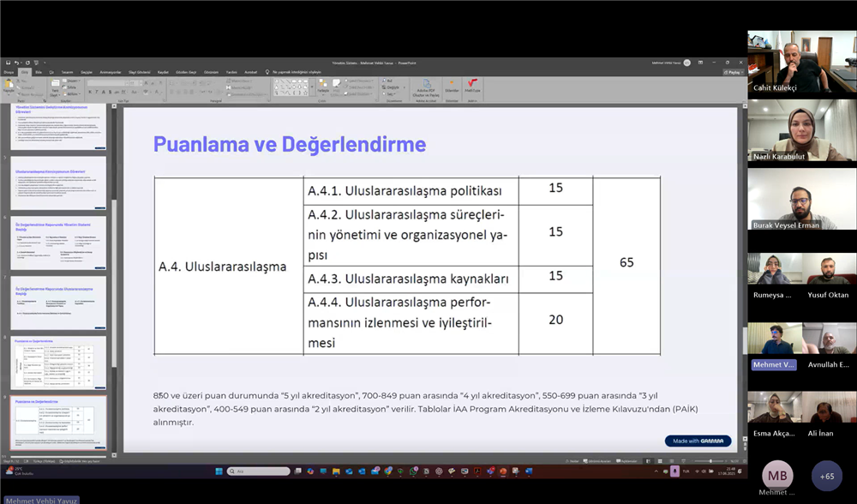The width and height of the screenshot is (857, 504).
Task: Click Değiştir (Replace) in the editing group
Action: 392,87
